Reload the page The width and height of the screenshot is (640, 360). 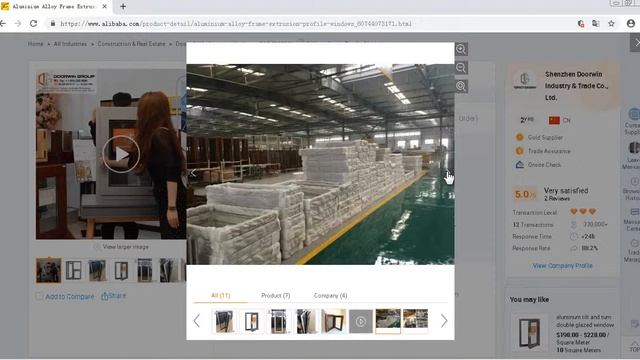coord(33,24)
